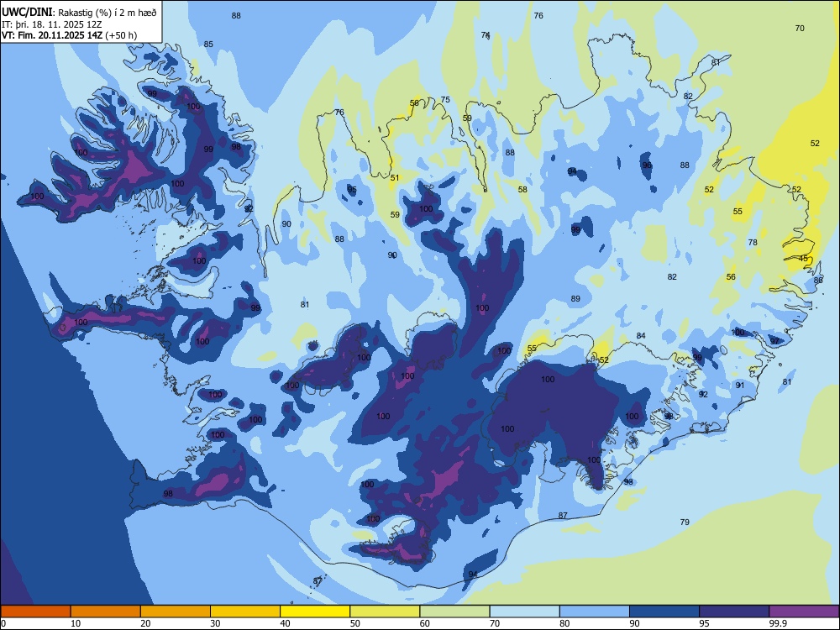
Task: Click the map humidity value '97'
Action: [774, 341]
